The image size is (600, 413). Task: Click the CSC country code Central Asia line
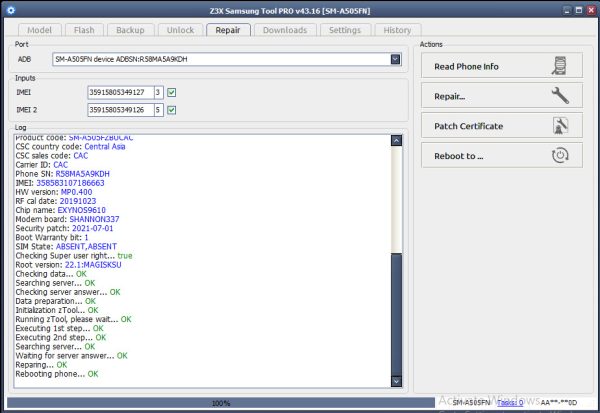click(70, 147)
